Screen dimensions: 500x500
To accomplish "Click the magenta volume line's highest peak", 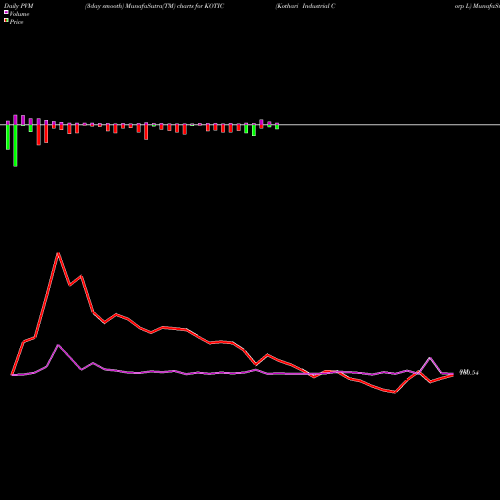I will click(58, 345).
